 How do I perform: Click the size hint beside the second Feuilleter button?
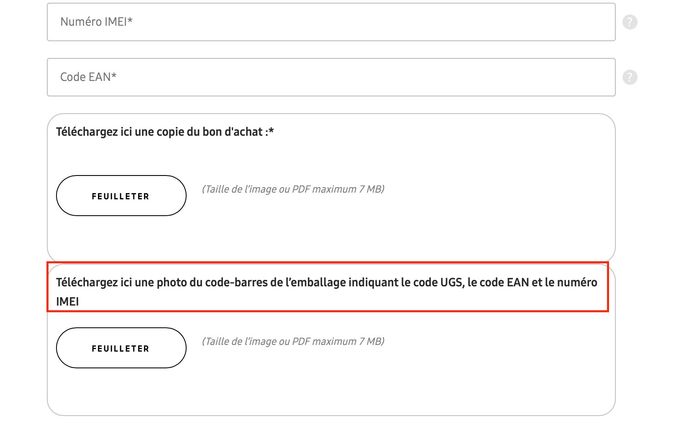point(293,341)
